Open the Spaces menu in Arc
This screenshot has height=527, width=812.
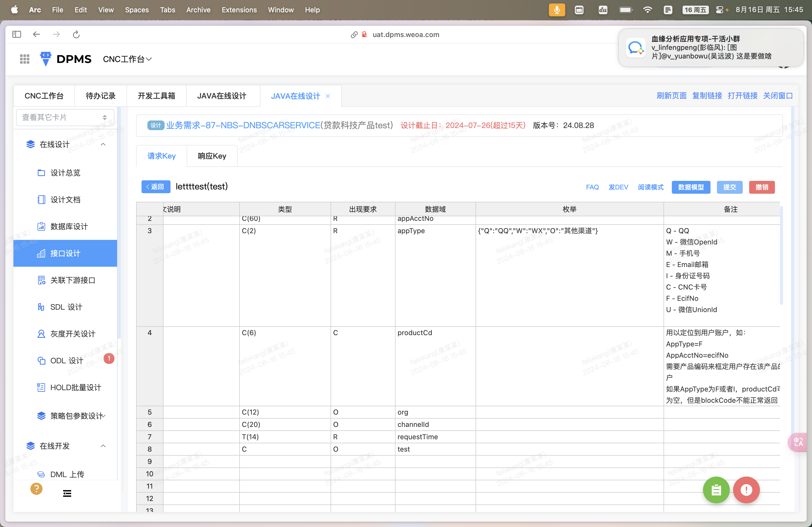click(137, 10)
